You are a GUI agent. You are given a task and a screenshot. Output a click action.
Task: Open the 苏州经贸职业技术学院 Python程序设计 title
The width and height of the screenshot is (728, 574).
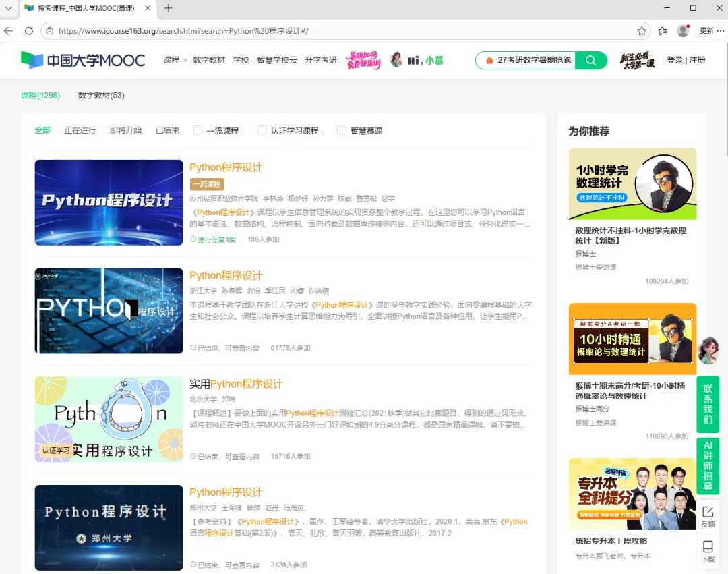[226, 167]
